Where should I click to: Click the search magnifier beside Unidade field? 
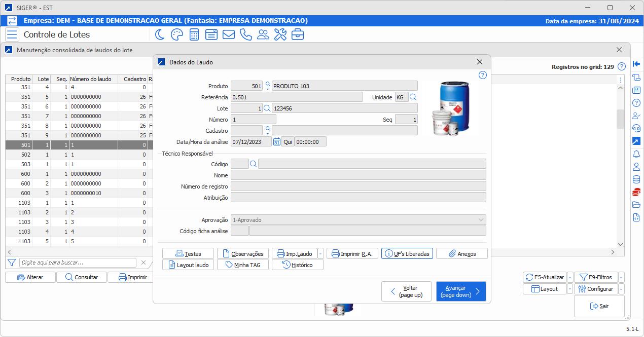coord(413,97)
